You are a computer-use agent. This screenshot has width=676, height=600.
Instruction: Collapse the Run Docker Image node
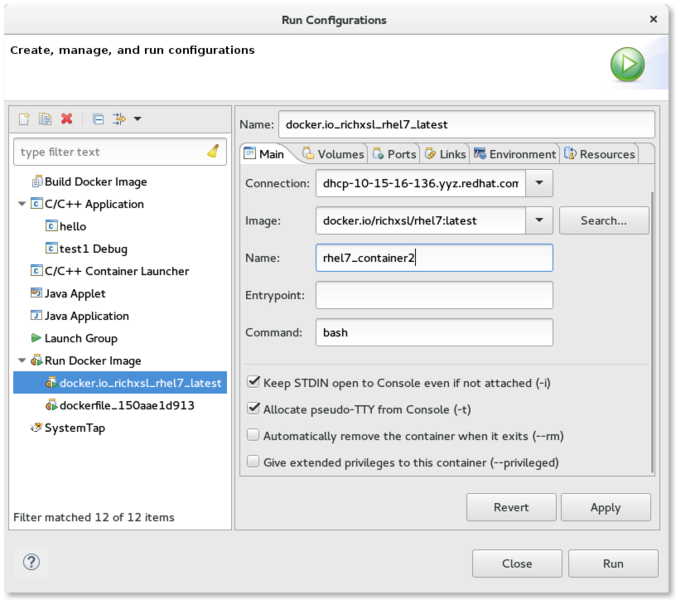coord(22,360)
